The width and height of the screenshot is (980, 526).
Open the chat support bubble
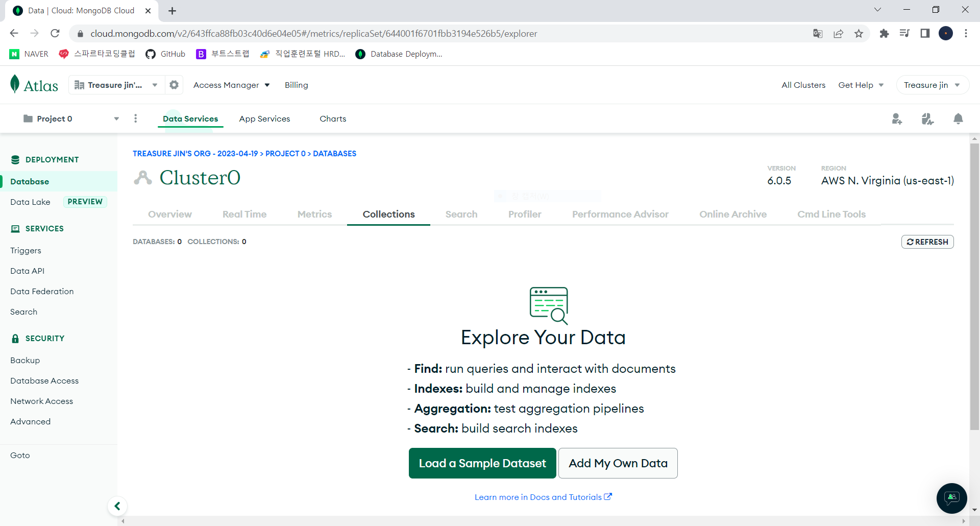coord(951,498)
